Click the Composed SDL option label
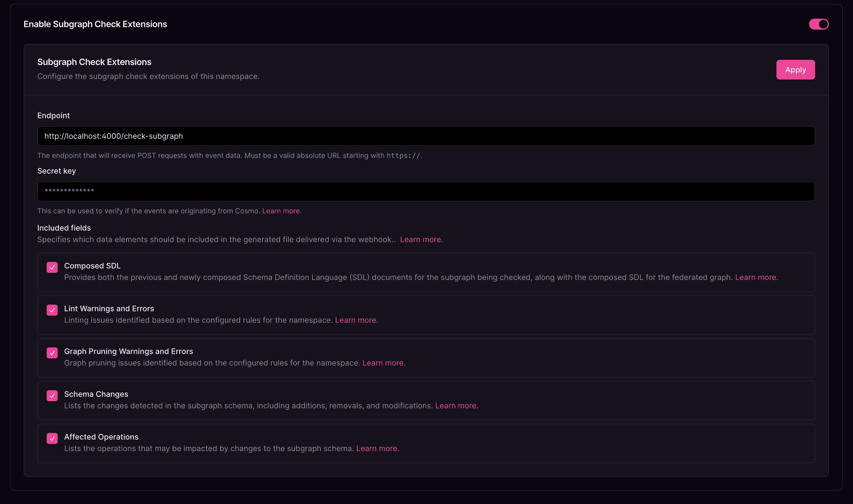Screen dimensions: 853x504 (x=92, y=266)
